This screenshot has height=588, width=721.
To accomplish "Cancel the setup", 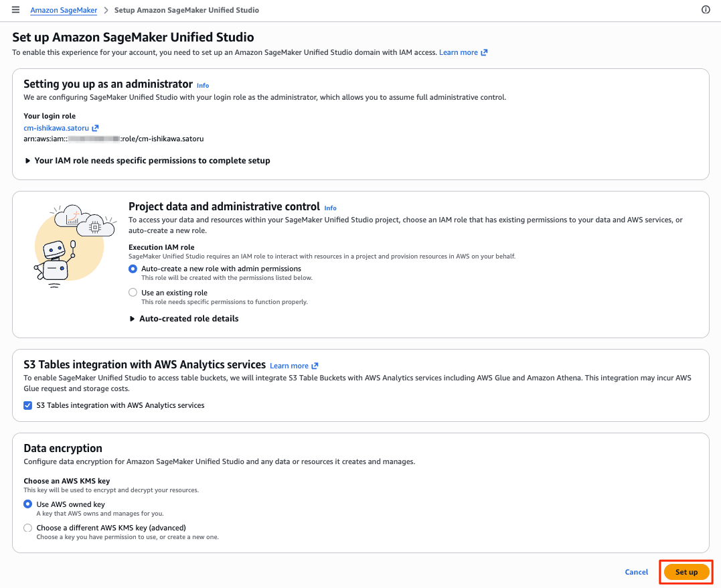I will (x=637, y=572).
